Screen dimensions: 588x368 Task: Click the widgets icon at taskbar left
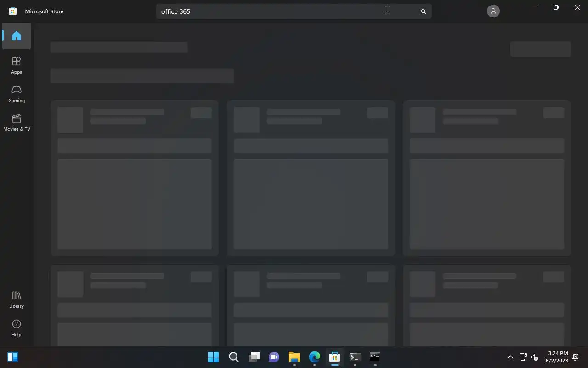(13, 357)
